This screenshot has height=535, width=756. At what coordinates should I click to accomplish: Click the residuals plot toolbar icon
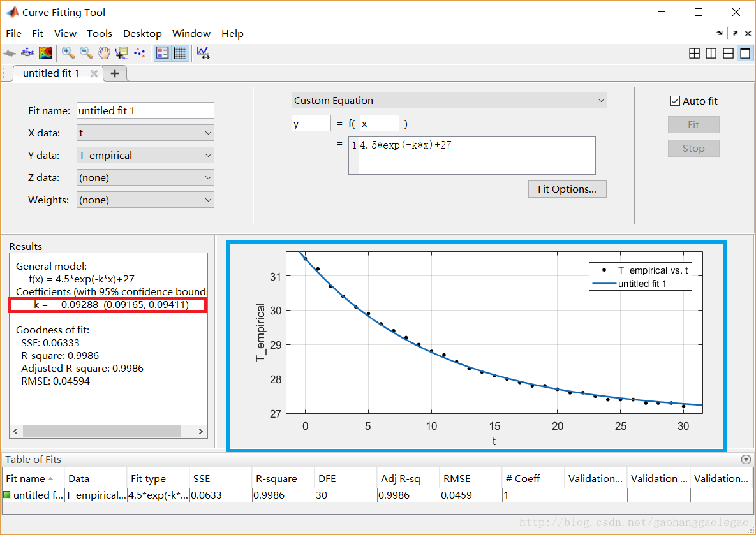pos(27,53)
